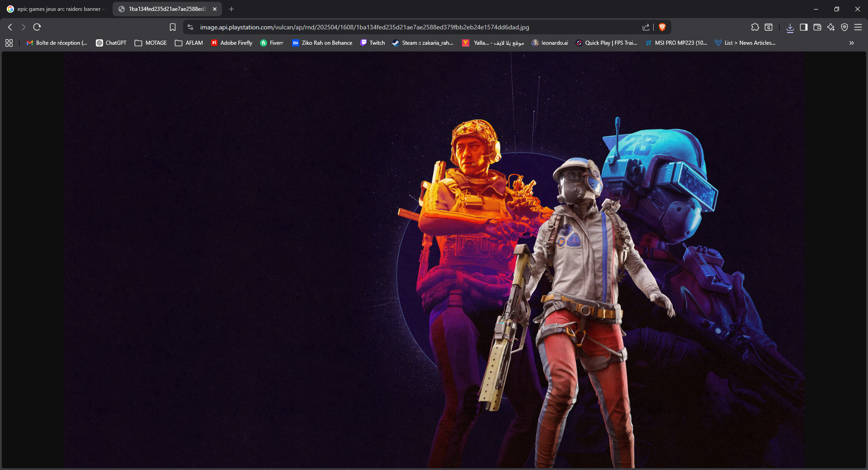This screenshot has width=868, height=470.
Task: Open the ChatGPT bookmark
Action: 111,43
